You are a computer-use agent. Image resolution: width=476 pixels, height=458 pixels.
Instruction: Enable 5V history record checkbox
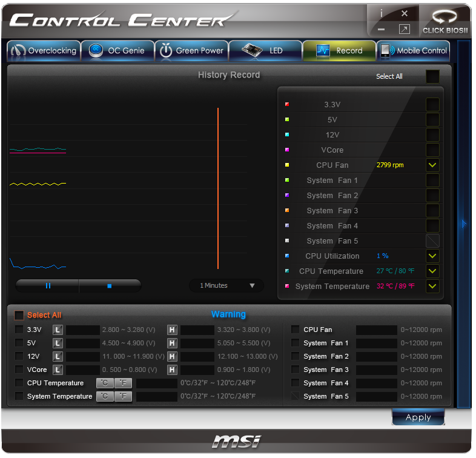pyautogui.click(x=432, y=120)
